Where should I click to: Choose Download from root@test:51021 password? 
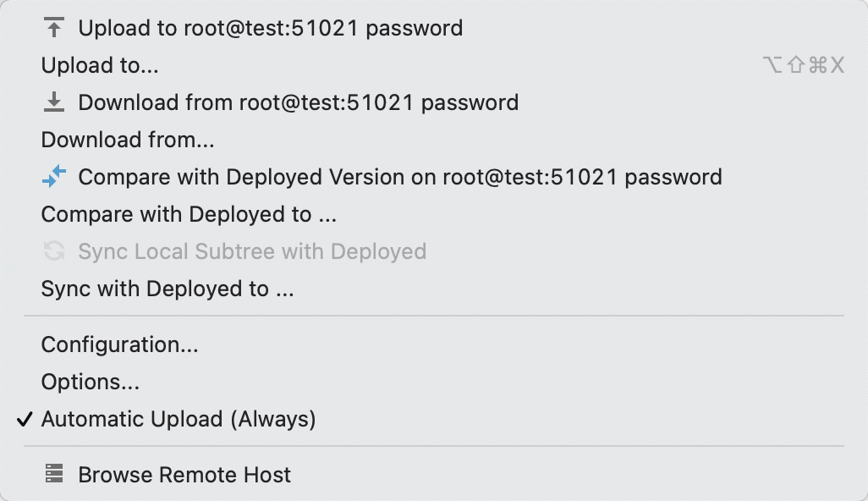coord(298,102)
